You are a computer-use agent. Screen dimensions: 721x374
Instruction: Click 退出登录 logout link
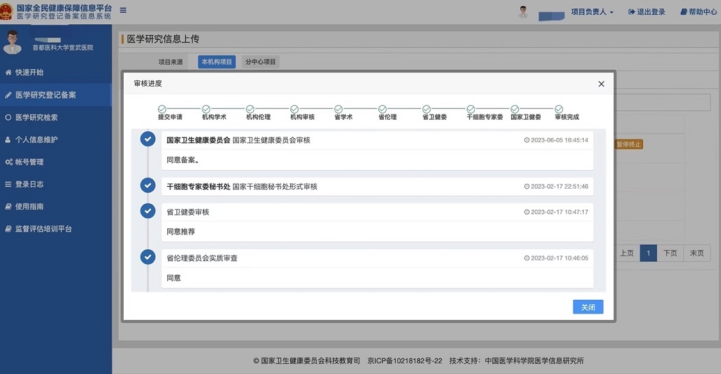647,12
